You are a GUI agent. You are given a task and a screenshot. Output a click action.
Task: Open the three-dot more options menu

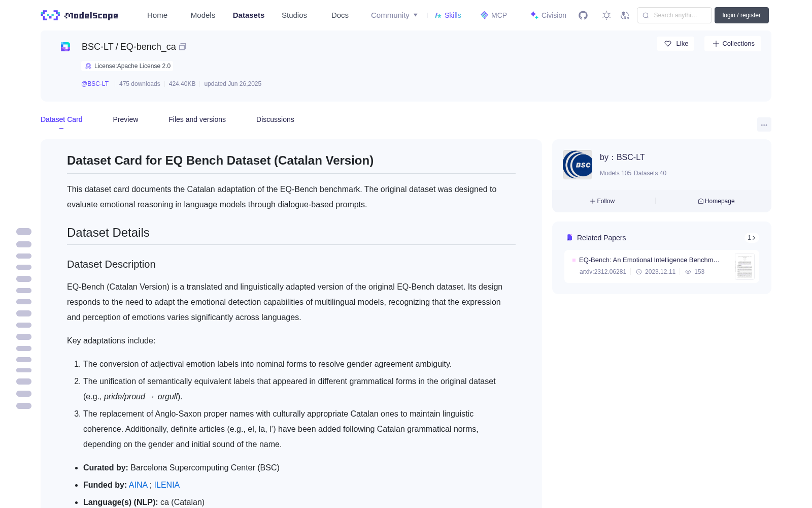[764, 124]
